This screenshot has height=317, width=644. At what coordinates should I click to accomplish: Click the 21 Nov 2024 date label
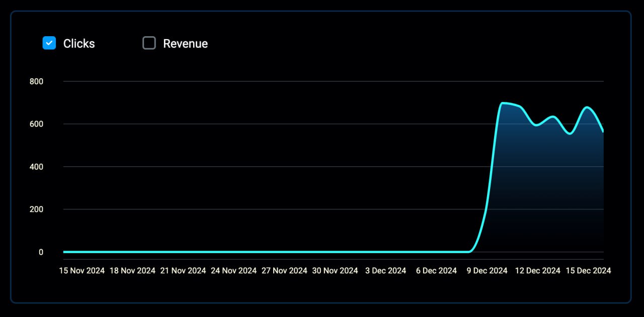point(183,271)
